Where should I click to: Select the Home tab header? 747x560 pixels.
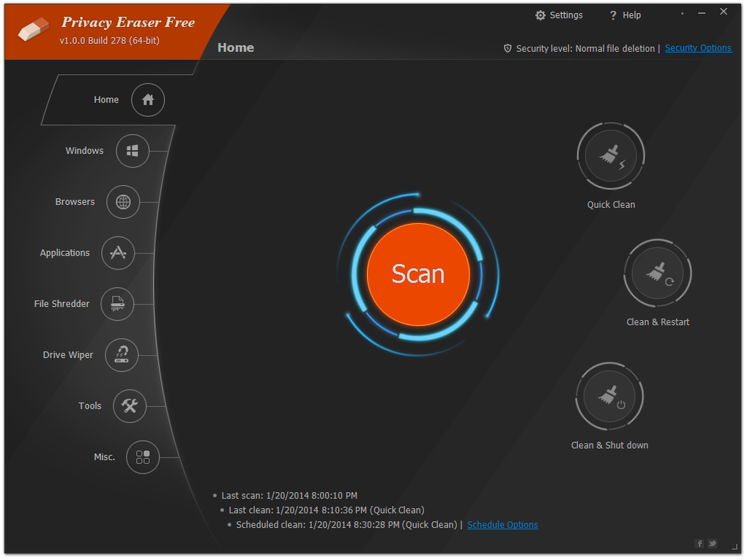click(235, 47)
